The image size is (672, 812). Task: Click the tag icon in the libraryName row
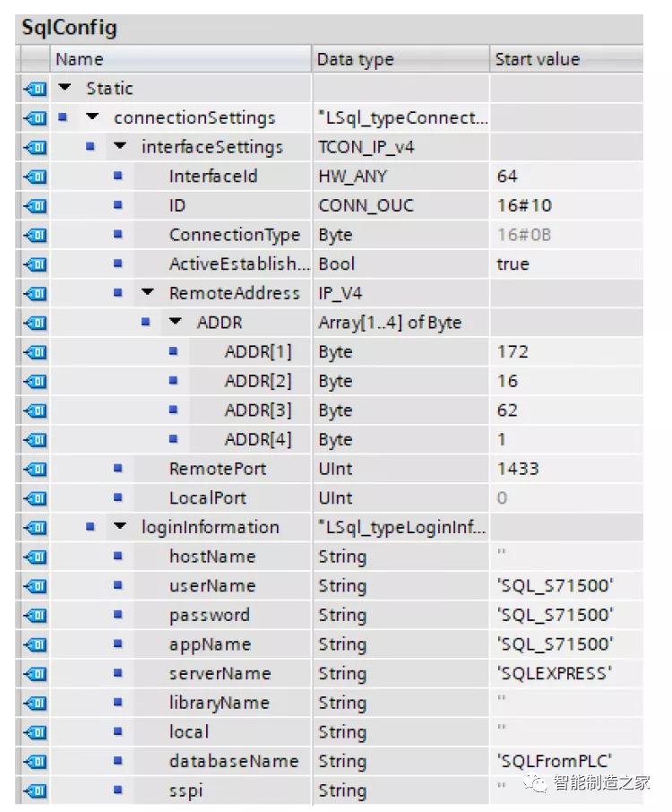coord(35,704)
